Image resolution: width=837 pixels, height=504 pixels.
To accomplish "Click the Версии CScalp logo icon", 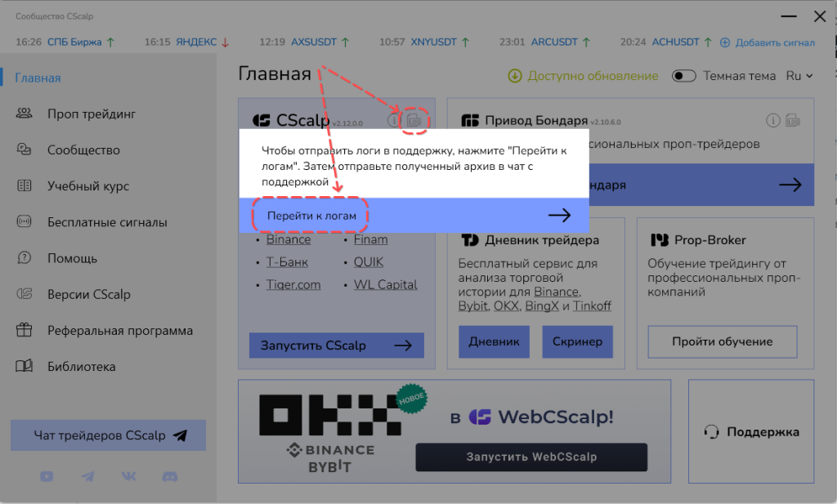I will [x=24, y=293].
